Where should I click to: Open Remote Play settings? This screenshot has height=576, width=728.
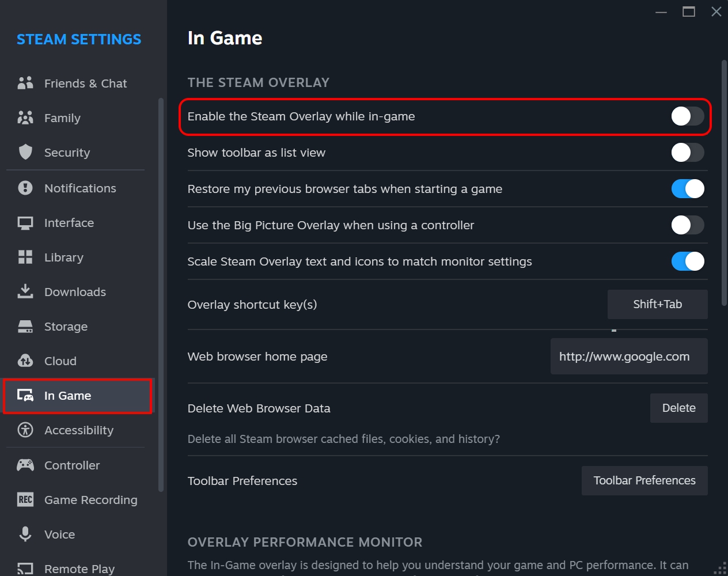tap(79, 568)
